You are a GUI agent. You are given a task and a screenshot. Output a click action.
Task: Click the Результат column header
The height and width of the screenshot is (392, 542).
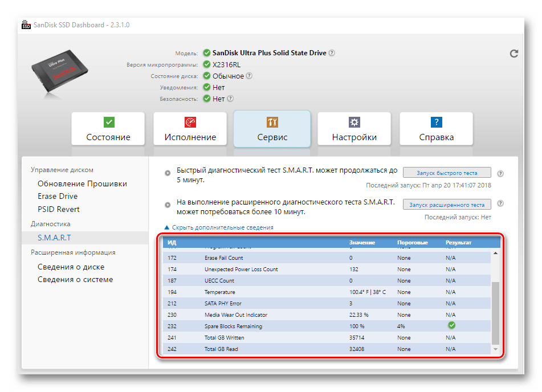coord(458,242)
